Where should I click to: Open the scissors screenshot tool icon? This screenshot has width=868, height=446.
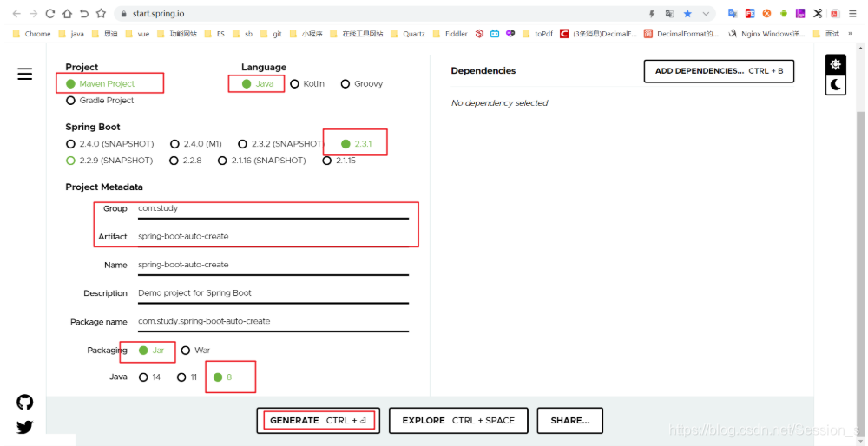click(x=818, y=13)
